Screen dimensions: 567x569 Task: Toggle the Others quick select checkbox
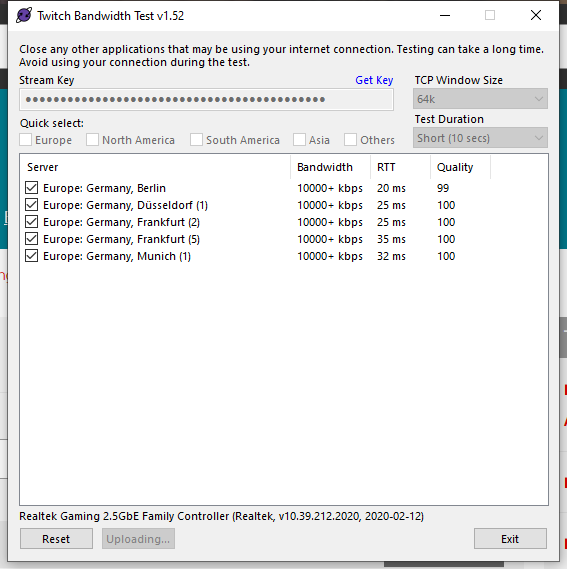coord(350,140)
